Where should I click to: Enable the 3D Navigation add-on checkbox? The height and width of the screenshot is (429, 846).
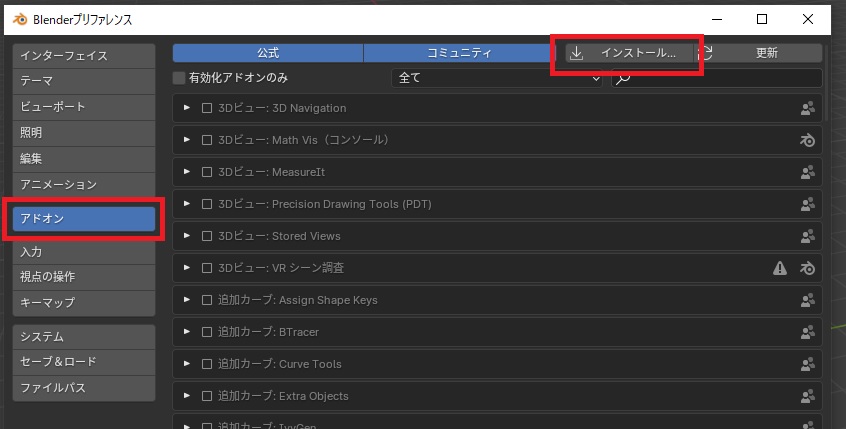coord(207,108)
